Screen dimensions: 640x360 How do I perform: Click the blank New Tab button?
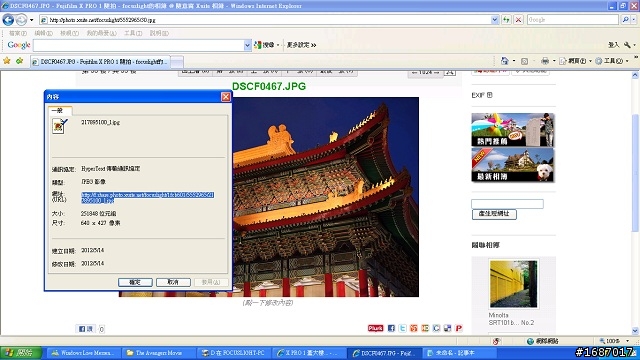point(177,62)
